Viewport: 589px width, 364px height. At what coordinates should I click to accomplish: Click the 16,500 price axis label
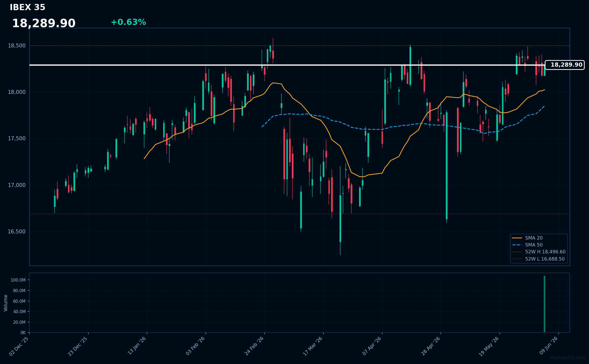coord(17,232)
